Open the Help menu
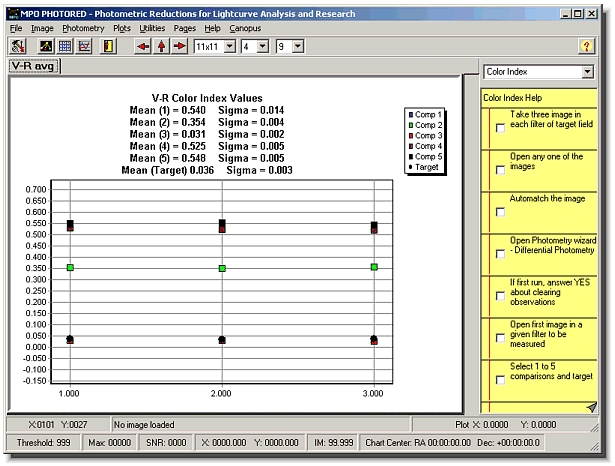 coord(212,28)
